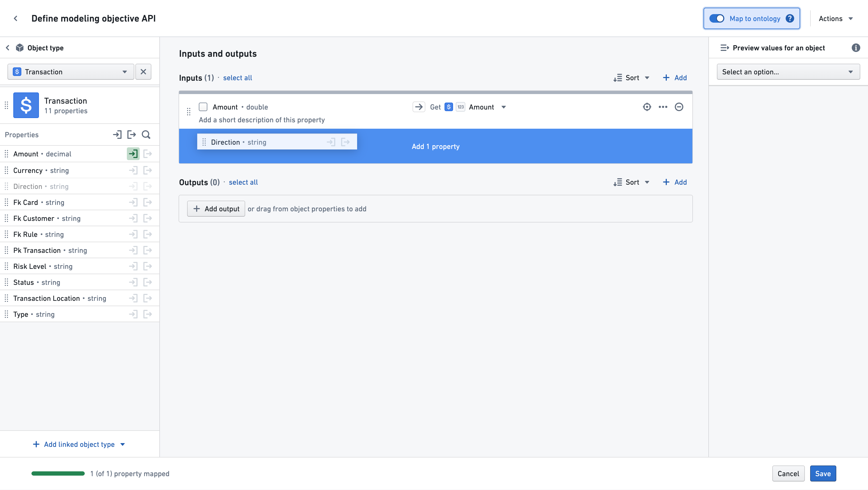Click Save to confirm API configuration
This screenshot has height=490, width=868.
point(823,473)
